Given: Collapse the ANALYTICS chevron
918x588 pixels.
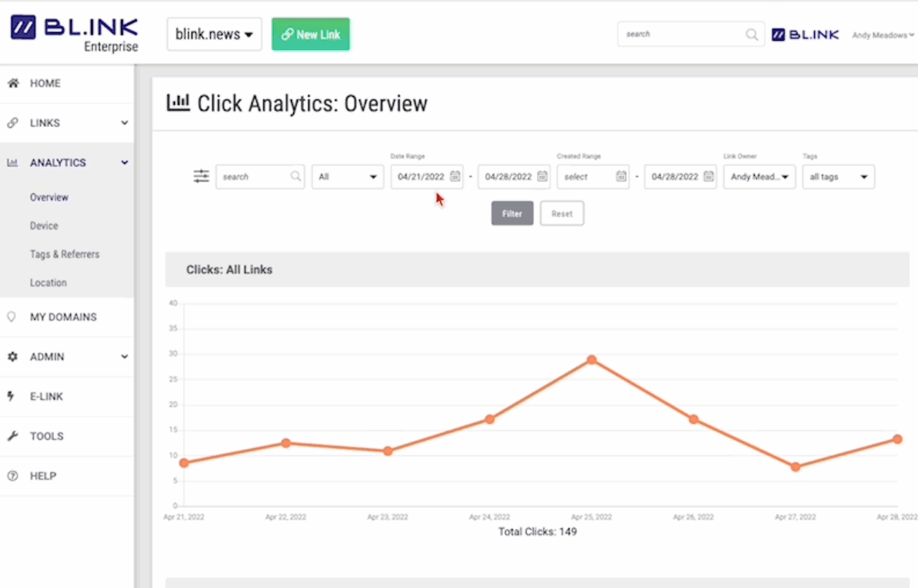Looking at the screenshot, I should coord(124,163).
